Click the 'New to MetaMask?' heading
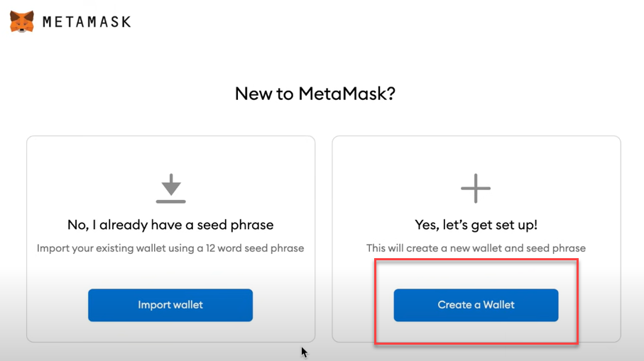The width and height of the screenshot is (644, 361). click(x=315, y=94)
